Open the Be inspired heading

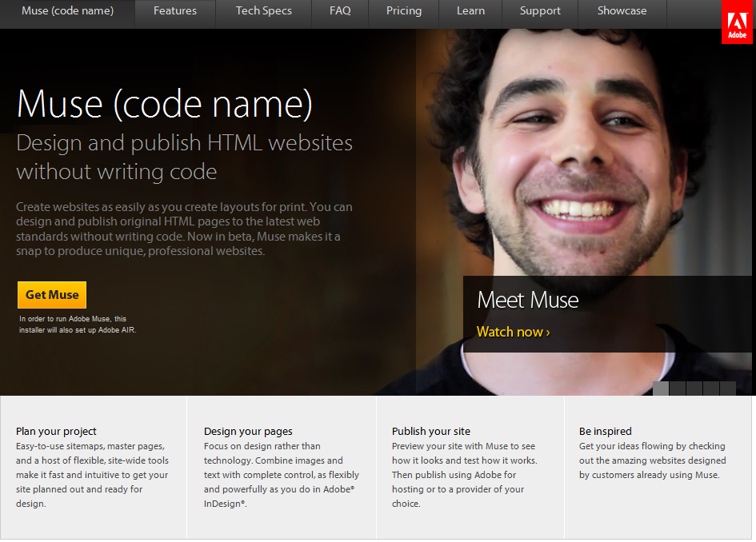(605, 431)
